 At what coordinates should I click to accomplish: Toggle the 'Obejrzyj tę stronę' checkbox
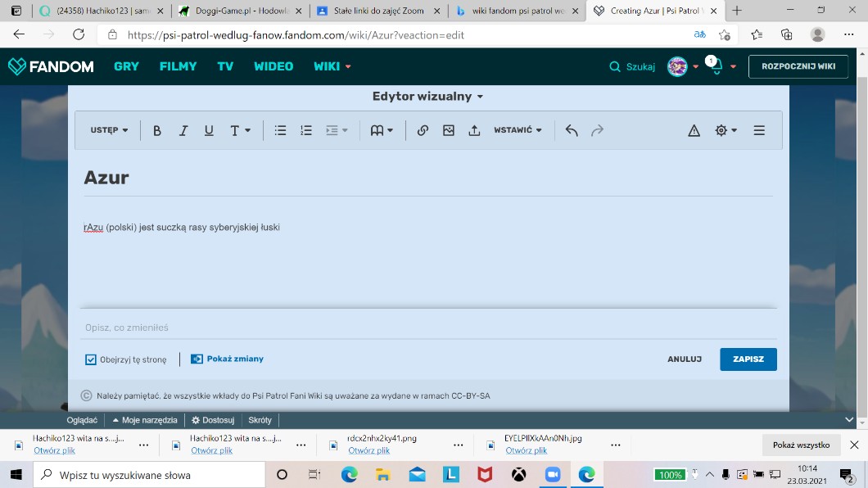tap(91, 359)
